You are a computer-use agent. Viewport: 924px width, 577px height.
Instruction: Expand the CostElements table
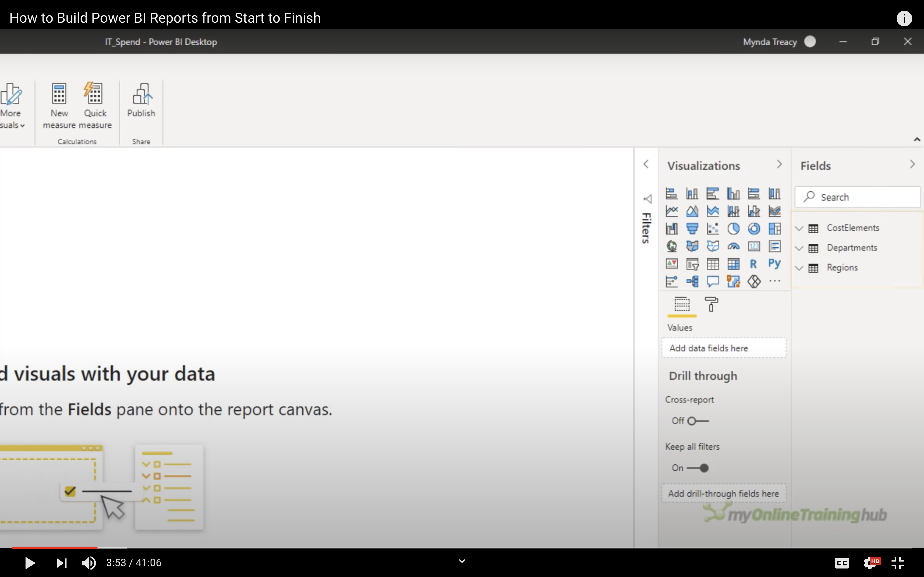[x=799, y=228]
